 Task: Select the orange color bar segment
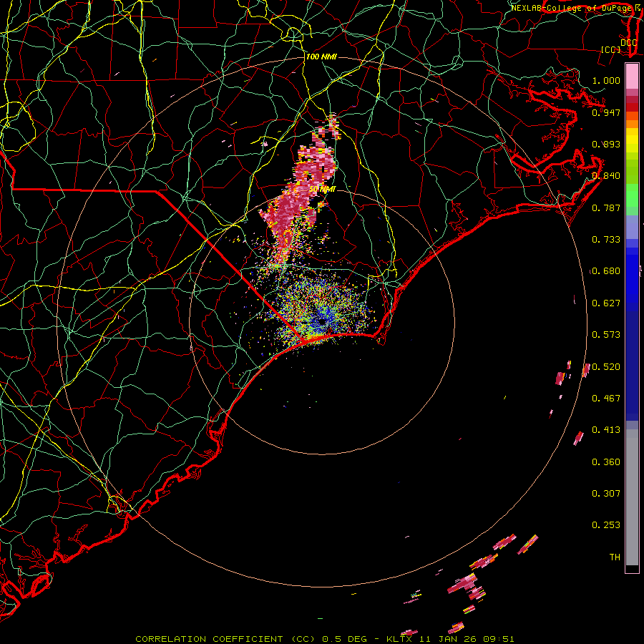(x=632, y=124)
